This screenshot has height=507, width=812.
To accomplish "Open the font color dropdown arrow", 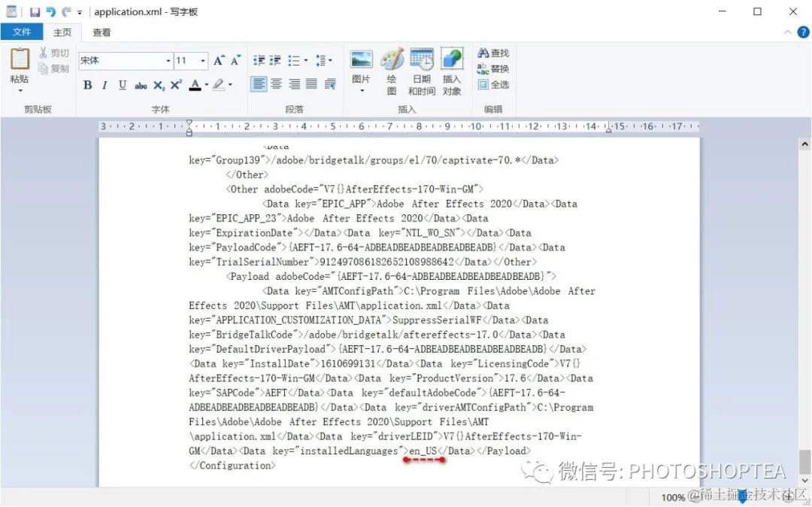I will tap(206, 85).
